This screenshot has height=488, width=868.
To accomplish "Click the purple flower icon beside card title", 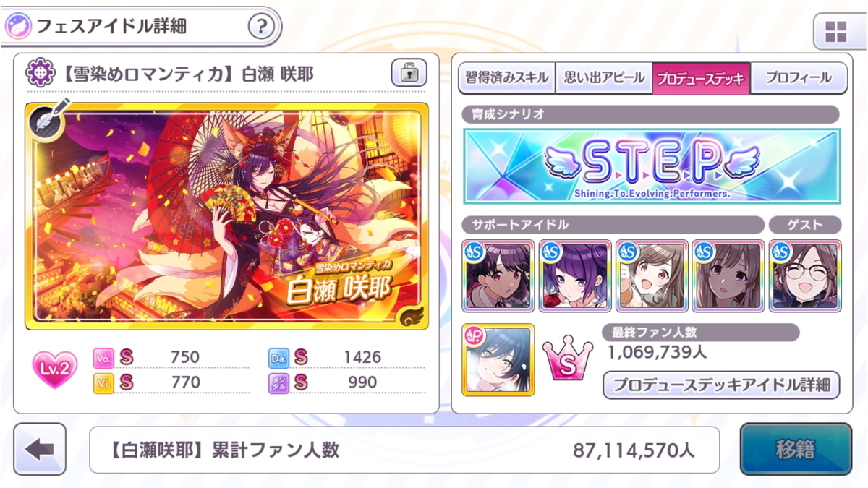I will coord(40,73).
